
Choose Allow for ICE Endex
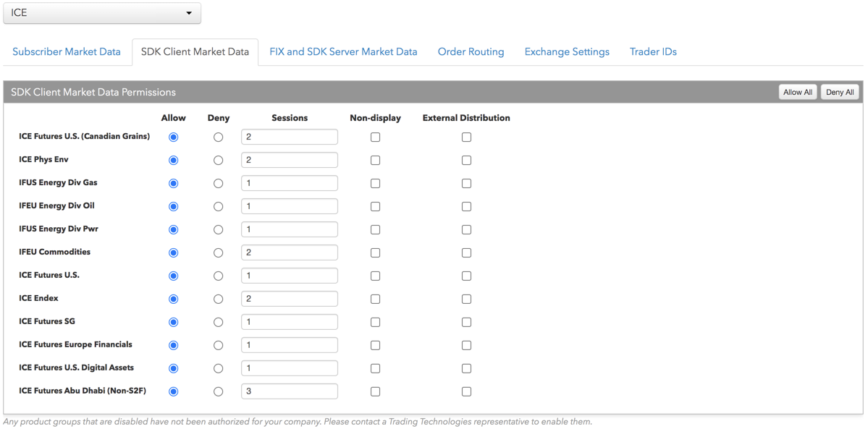173,299
